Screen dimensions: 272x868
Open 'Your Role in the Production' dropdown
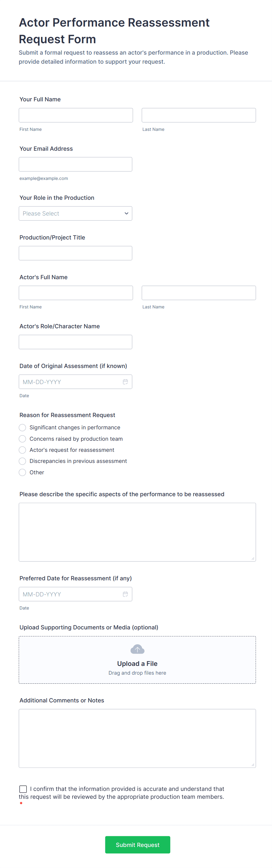(x=75, y=213)
